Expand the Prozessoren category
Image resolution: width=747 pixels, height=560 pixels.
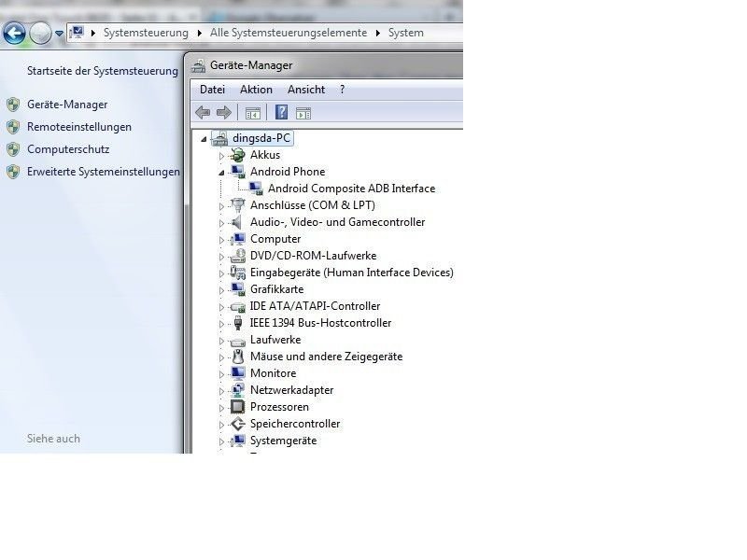tap(221, 408)
